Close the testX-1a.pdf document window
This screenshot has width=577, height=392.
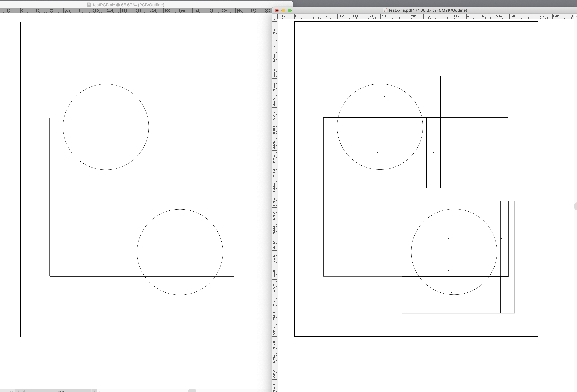(x=277, y=10)
